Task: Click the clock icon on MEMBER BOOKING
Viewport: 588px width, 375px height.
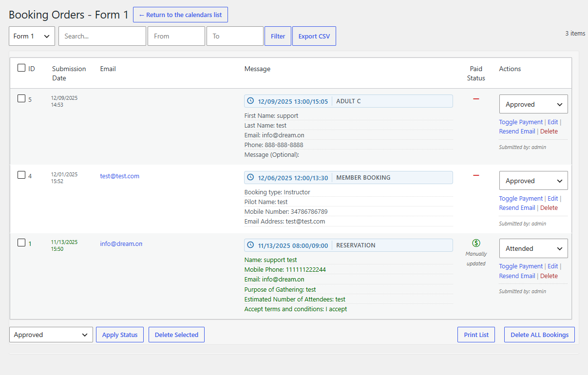Action: (251, 178)
